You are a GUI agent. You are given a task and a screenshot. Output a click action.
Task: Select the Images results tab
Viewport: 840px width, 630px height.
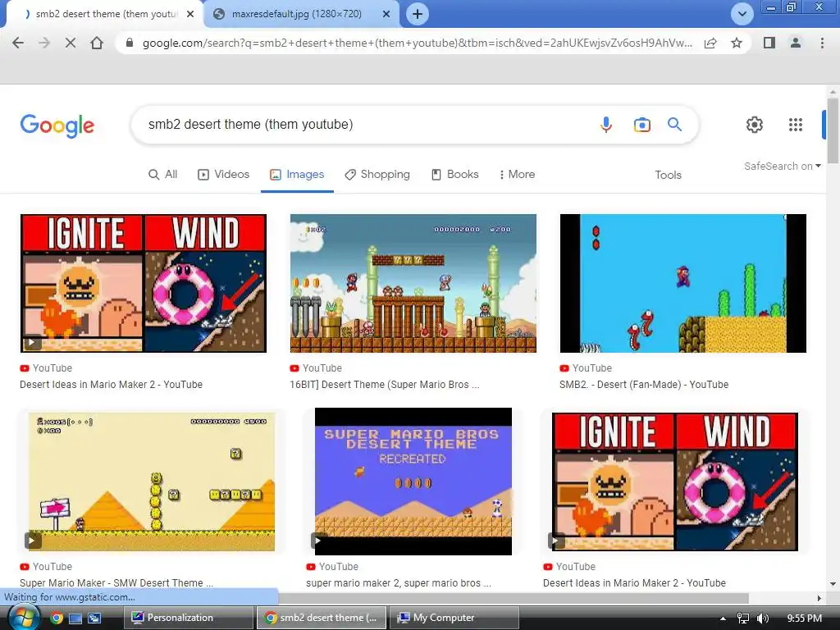297,174
